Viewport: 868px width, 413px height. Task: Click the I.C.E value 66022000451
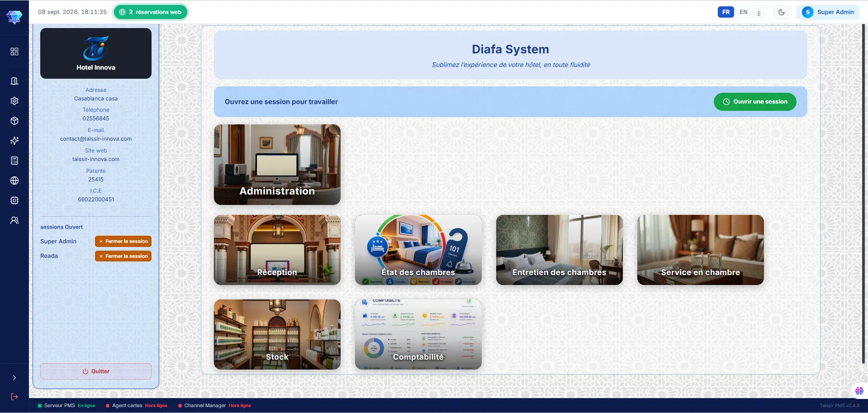point(96,199)
